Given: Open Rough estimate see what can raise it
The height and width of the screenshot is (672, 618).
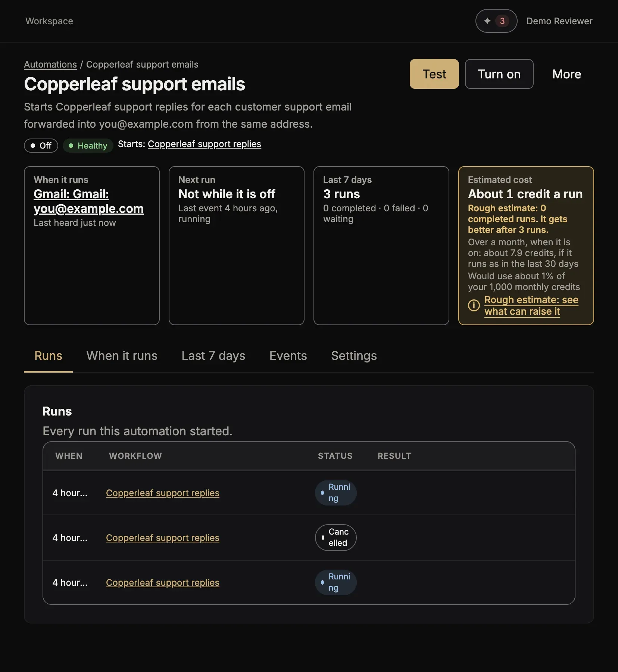Looking at the screenshot, I should (x=531, y=305).
